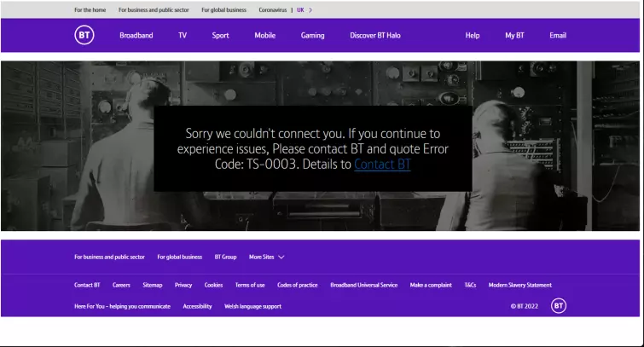This screenshot has width=644, height=347.
Task: Follow Contact BT link in error message
Action: 382,165
